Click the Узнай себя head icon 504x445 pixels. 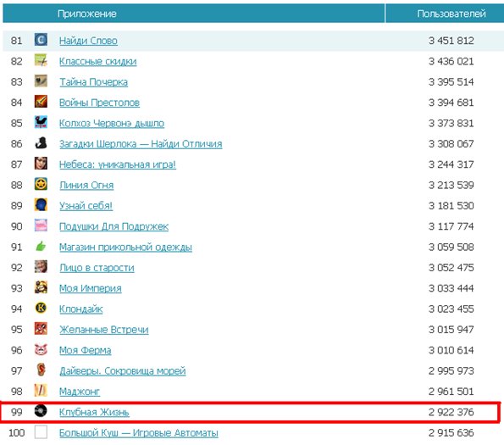[41, 205]
